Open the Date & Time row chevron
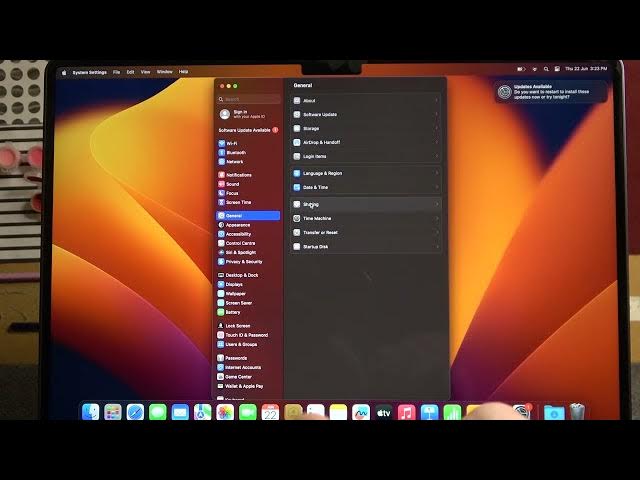 click(x=436, y=187)
